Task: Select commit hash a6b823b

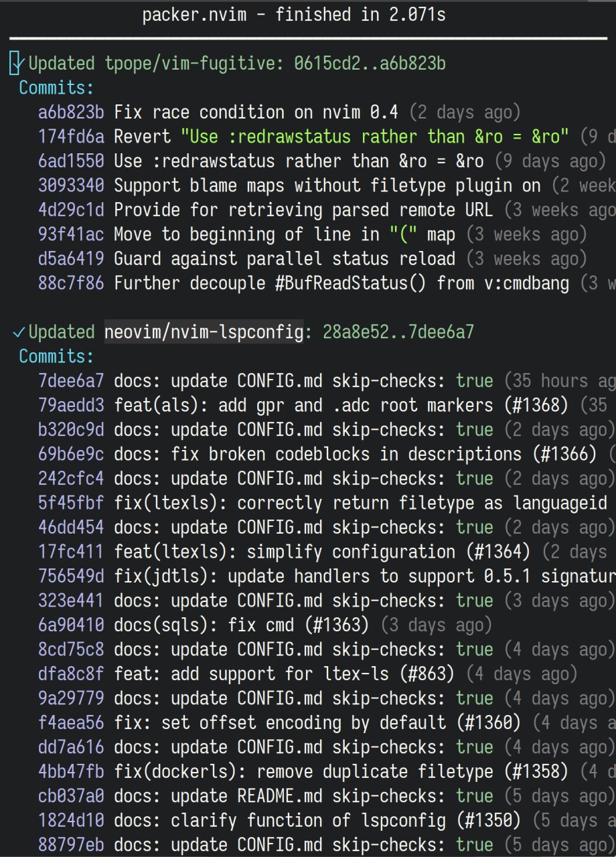Action: coord(71,112)
